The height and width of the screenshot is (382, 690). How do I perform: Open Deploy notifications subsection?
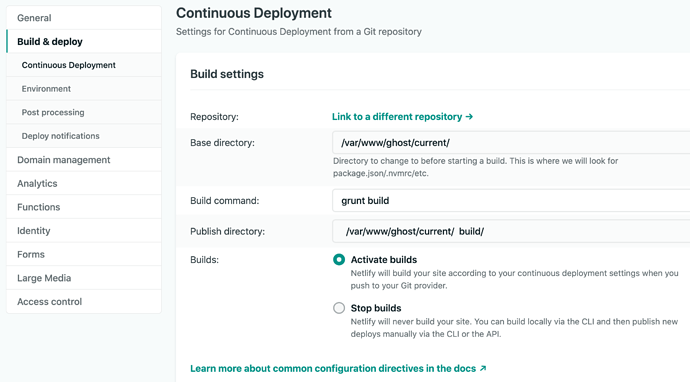84,136
